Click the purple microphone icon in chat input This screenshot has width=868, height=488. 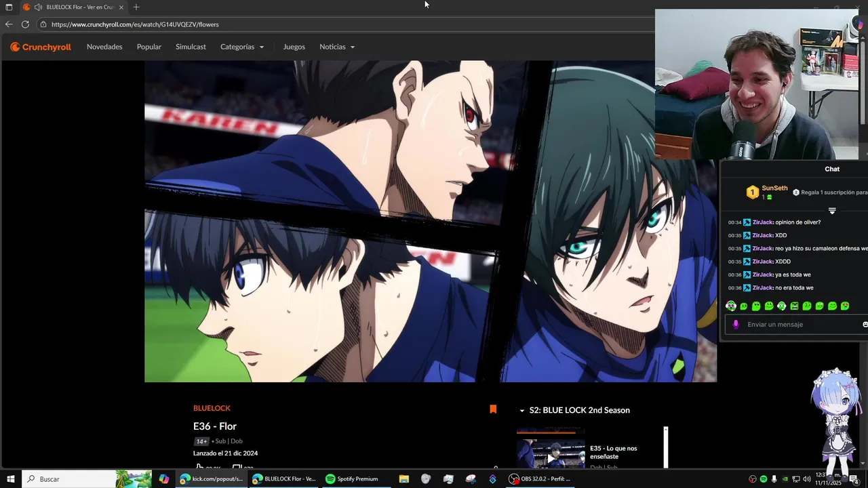[x=736, y=325]
